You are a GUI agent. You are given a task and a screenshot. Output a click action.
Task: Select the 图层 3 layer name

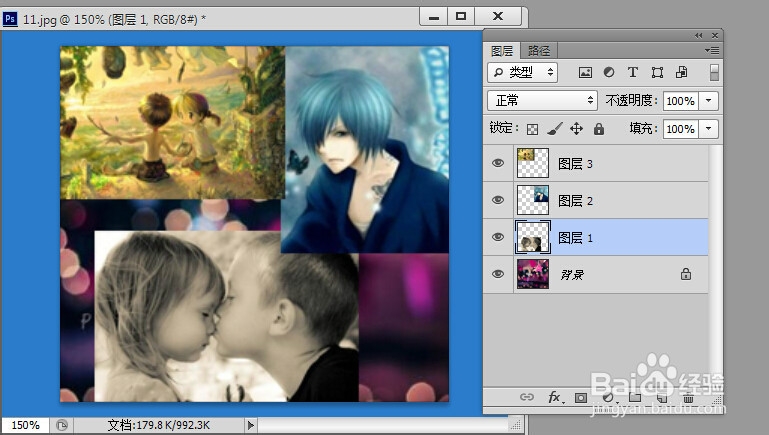pos(576,164)
